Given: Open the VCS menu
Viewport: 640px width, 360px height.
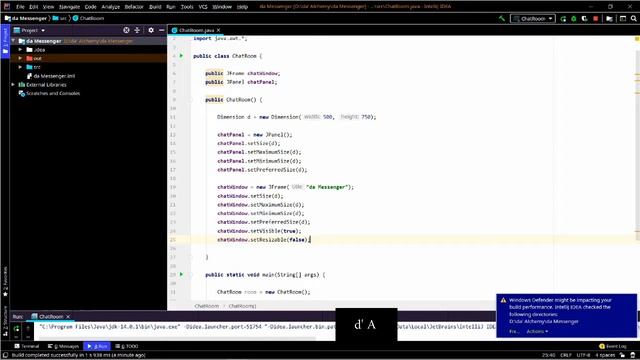Looking at the screenshot, I should [x=203, y=7].
